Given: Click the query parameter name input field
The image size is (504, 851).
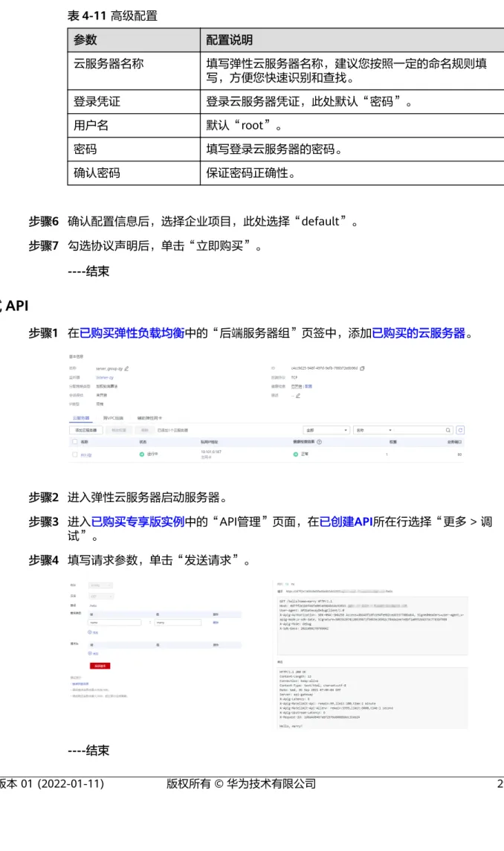Looking at the screenshot, I should [x=114, y=623].
